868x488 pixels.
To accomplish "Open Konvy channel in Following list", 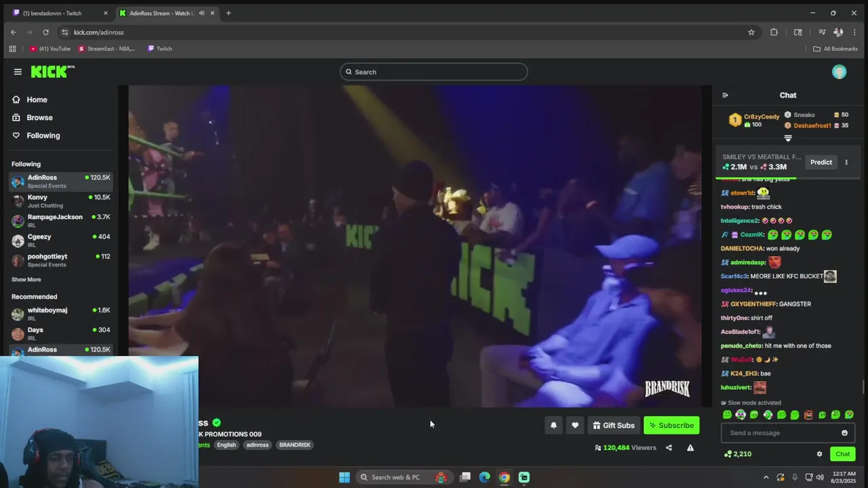I will (60, 201).
